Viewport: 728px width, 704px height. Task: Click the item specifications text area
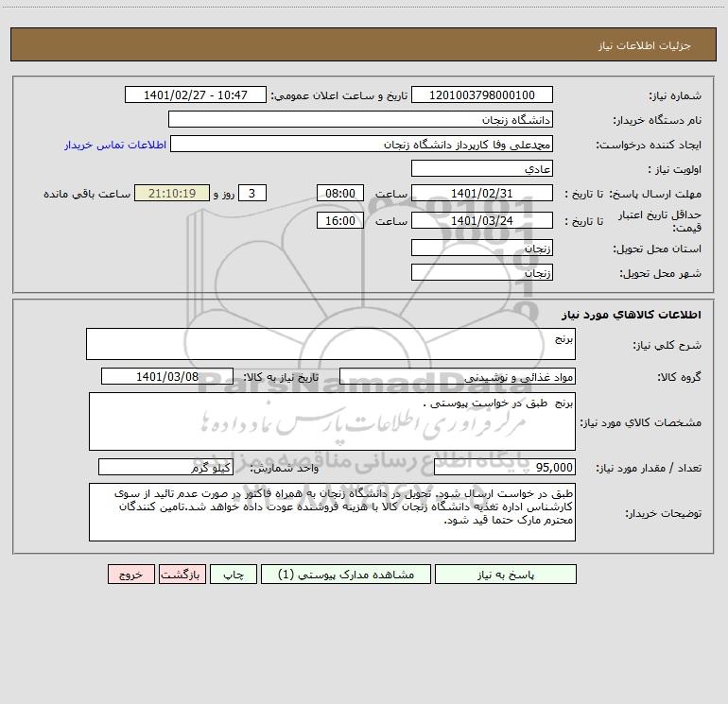[x=332, y=421]
